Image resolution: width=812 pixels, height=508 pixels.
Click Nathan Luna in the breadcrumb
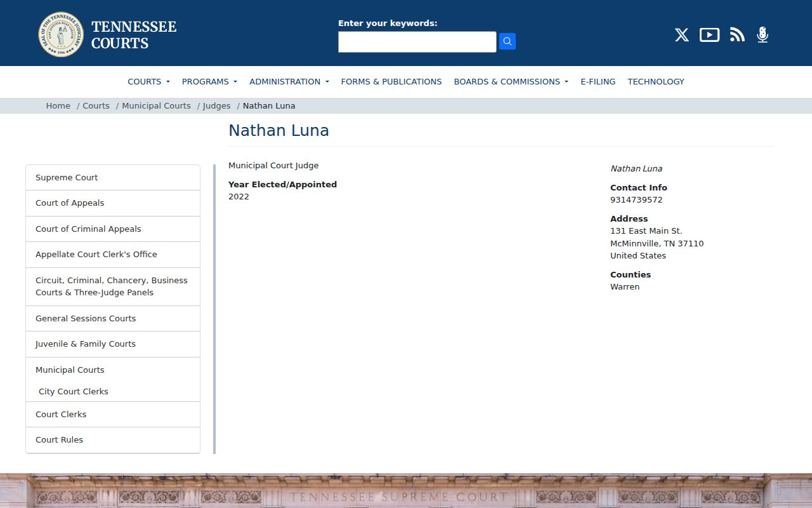point(269,106)
